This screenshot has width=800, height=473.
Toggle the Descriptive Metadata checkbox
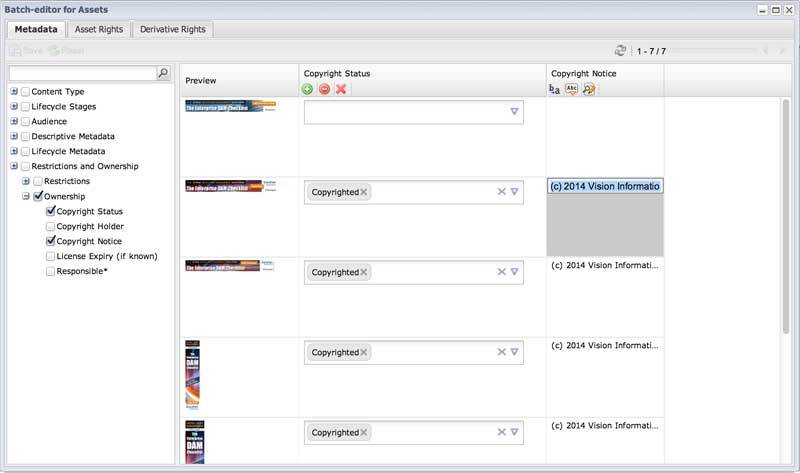[x=26, y=136]
